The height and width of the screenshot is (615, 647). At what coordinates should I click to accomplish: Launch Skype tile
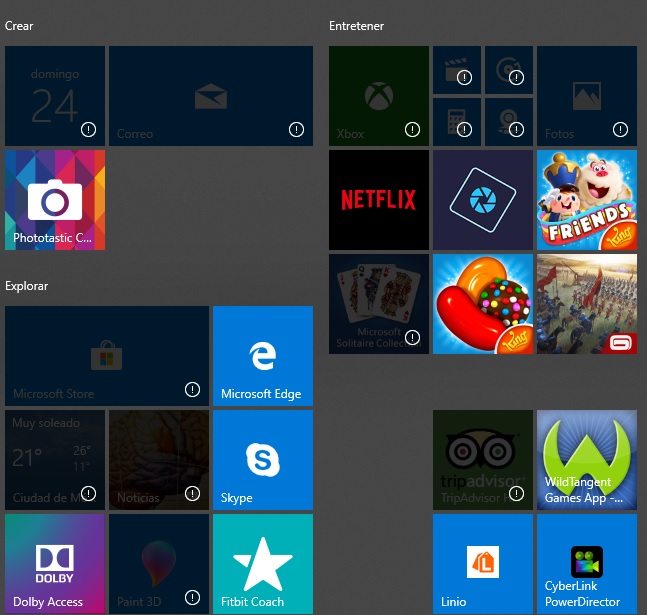coord(263,460)
